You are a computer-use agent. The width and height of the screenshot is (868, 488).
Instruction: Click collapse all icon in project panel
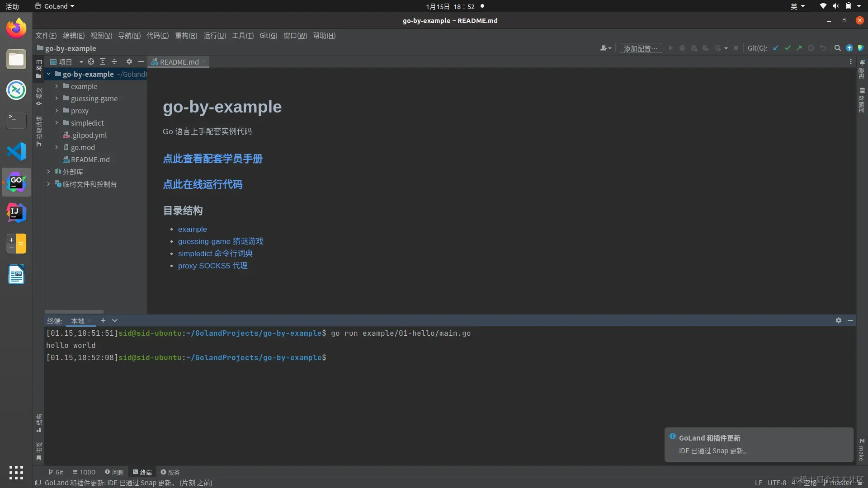coord(114,61)
